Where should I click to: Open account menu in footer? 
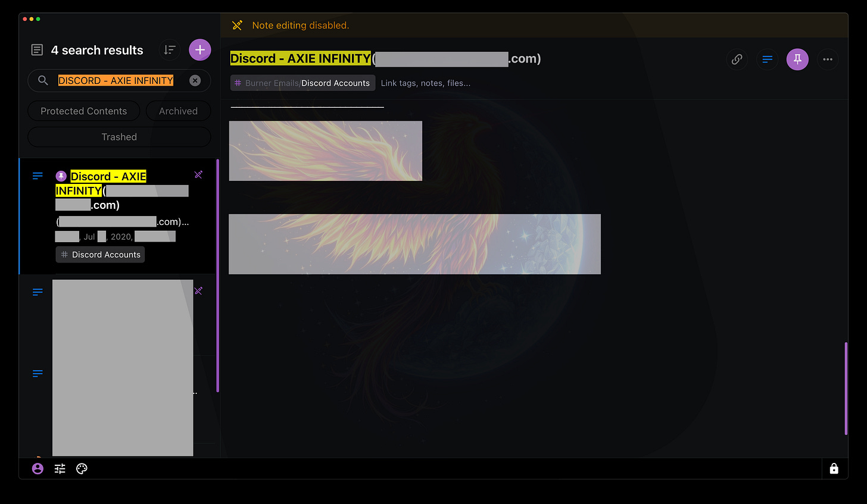coord(38,469)
